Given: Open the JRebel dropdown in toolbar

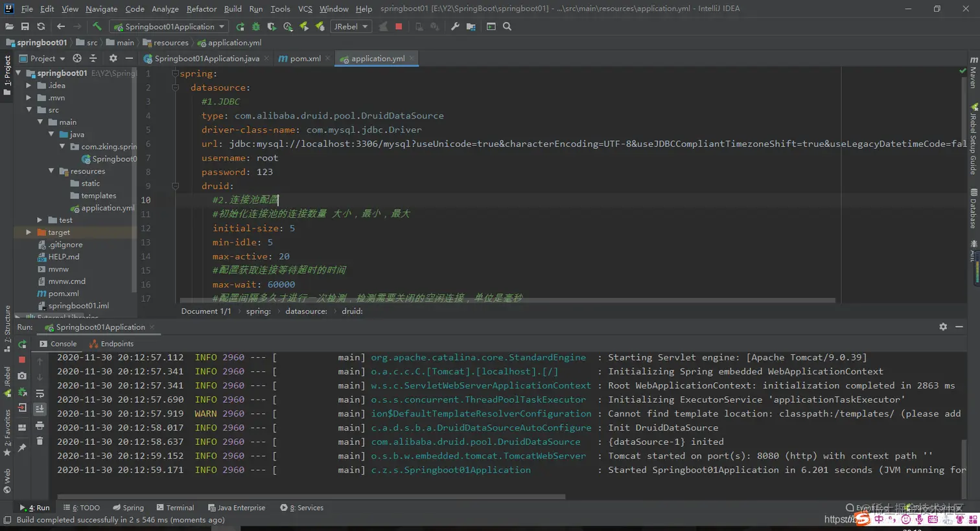Looking at the screenshot, I should click(x=351, y=27).
